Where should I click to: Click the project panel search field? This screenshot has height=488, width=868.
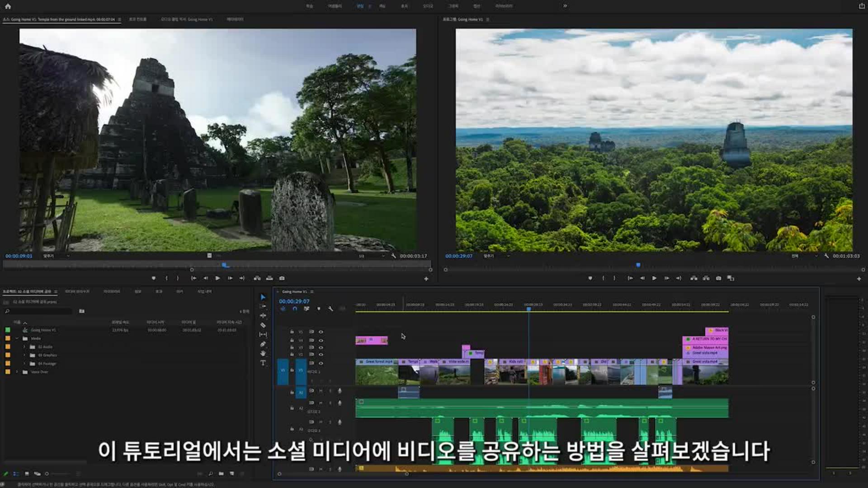(38, 311)
